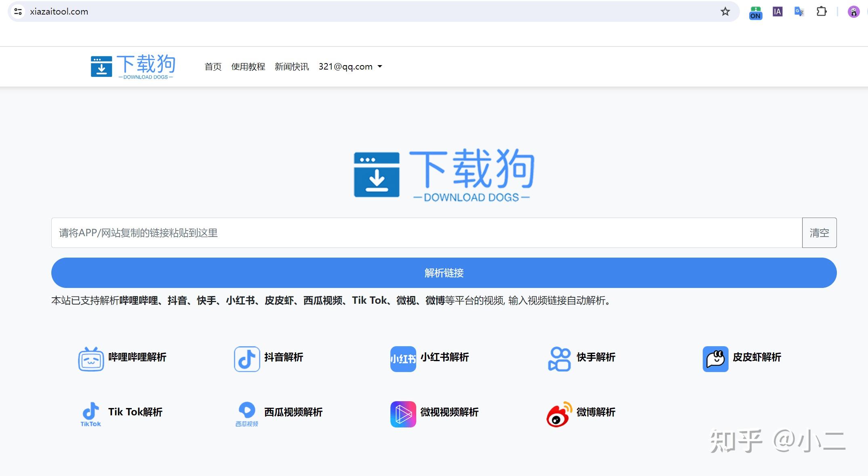Bookmark this page with the star icon
This screenshot has height=476, width=868.
point(725,12)
